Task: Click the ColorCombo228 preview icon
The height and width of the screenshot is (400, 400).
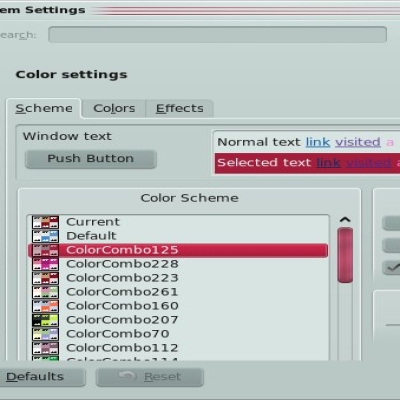Action: (45, 264)
